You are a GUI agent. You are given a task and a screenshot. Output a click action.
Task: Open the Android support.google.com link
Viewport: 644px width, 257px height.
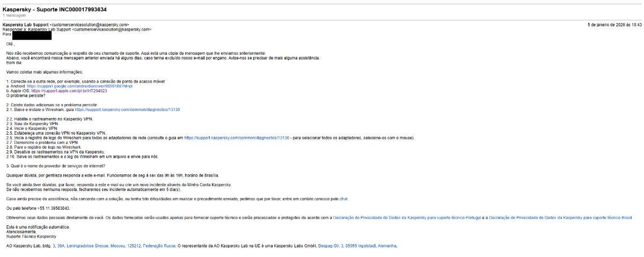point(79,86)
